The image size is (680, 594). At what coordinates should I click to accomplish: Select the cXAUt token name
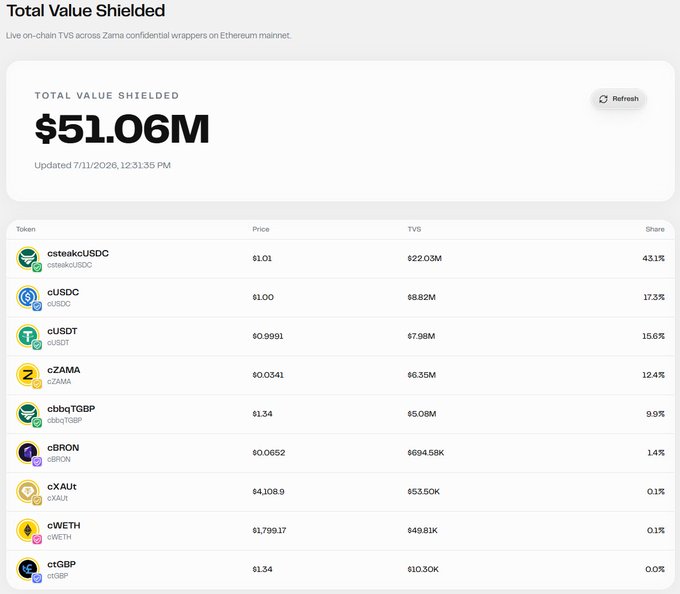click(x=62, y=486)
